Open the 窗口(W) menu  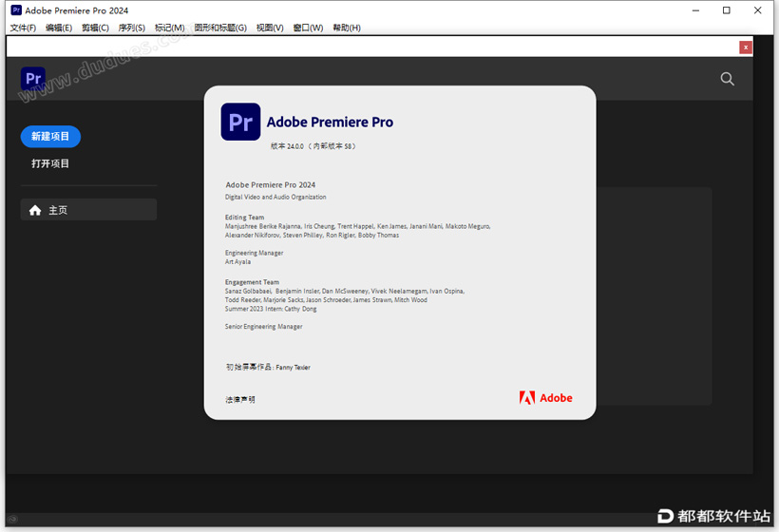click(308, 28)
